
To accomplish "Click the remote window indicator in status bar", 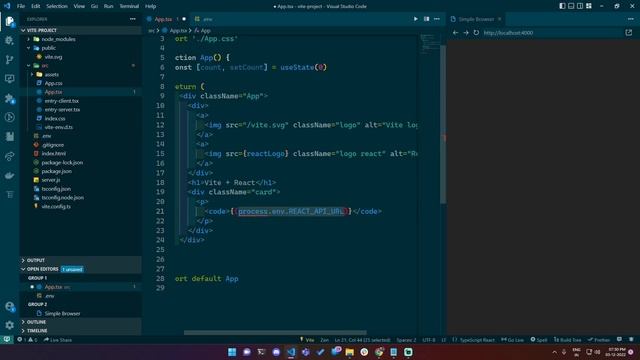I will [7, 340].
